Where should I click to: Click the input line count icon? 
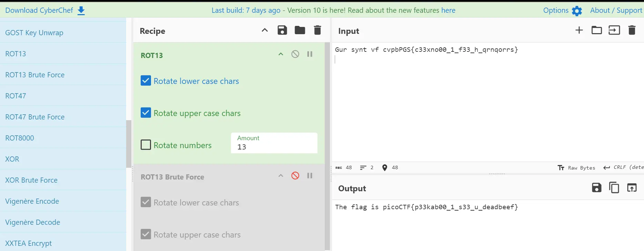[363, 167]
